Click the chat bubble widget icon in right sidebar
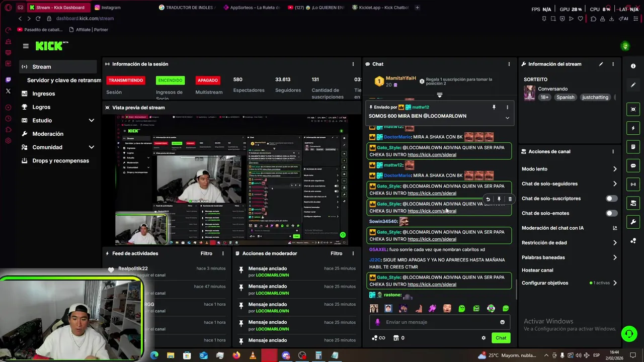Screen dimensions: 644x362 [633, 165]
